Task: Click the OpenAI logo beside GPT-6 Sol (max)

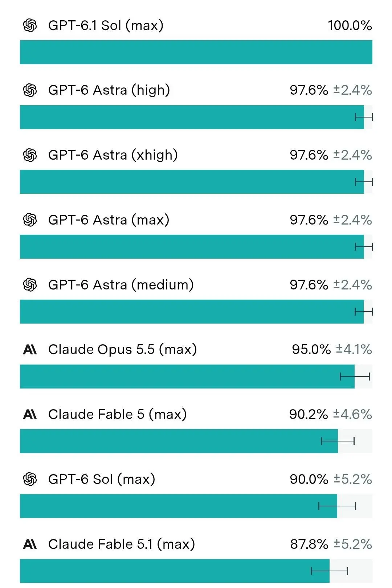Action: tap(30, 479)
